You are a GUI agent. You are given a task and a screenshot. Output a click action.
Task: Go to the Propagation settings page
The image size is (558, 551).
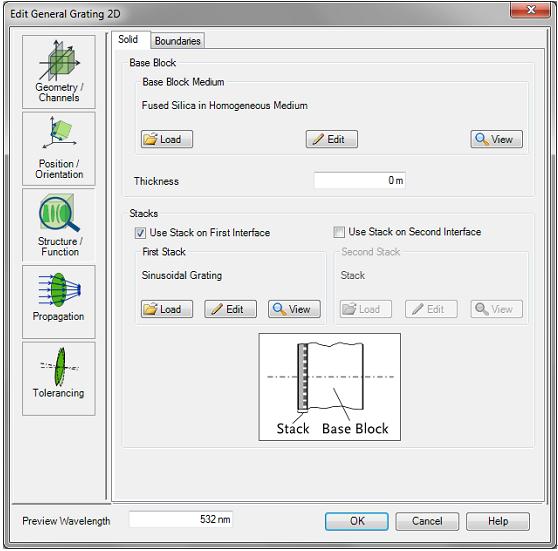(59, 302)
